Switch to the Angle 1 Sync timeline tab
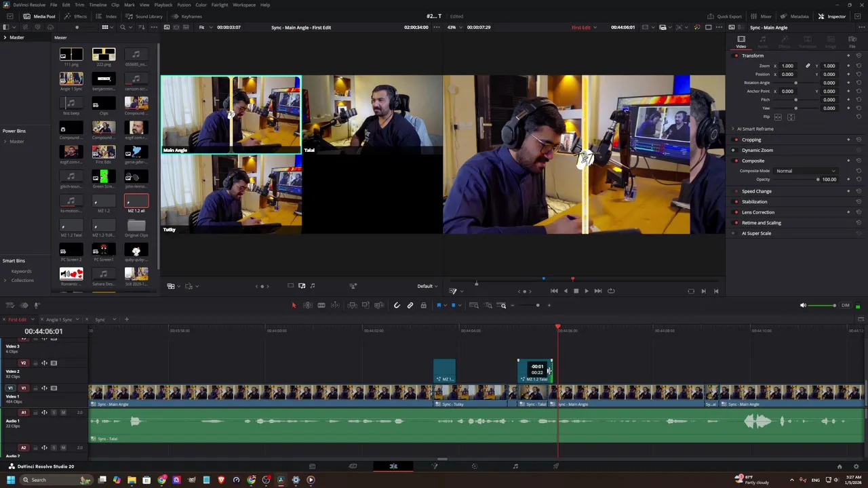The width and height of the screenshot is (868, 488). pyautogui.click(x=58, y=319)
